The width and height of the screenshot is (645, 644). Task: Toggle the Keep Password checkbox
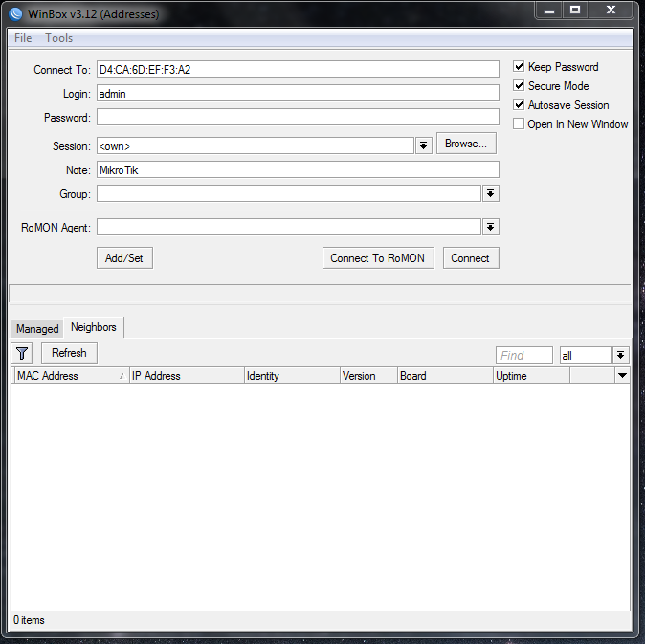pyautogui.click(x=519, y=66)
